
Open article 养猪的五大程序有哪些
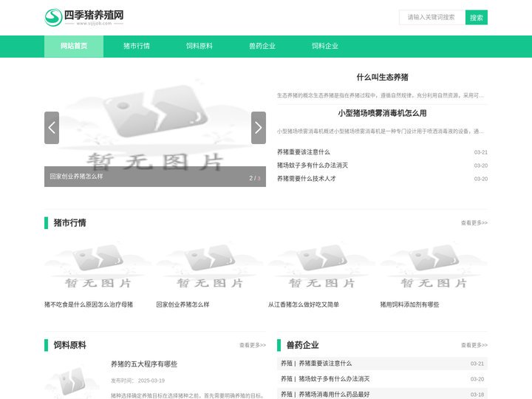(144, 364)
